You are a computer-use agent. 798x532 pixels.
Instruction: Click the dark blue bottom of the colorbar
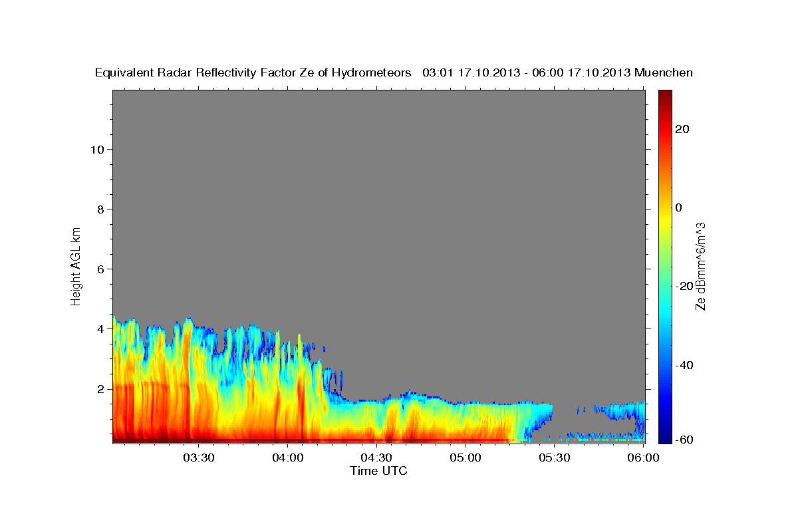point(665,436)
